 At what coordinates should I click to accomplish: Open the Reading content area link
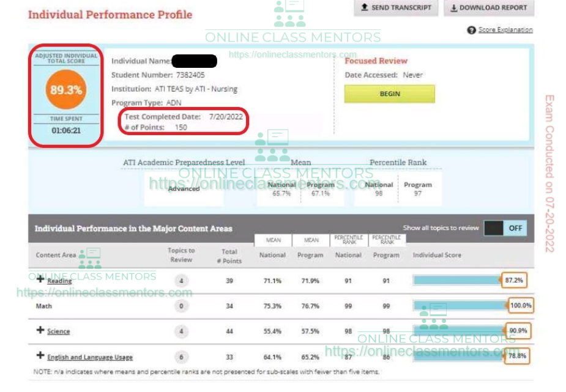[x=59, y=281]
